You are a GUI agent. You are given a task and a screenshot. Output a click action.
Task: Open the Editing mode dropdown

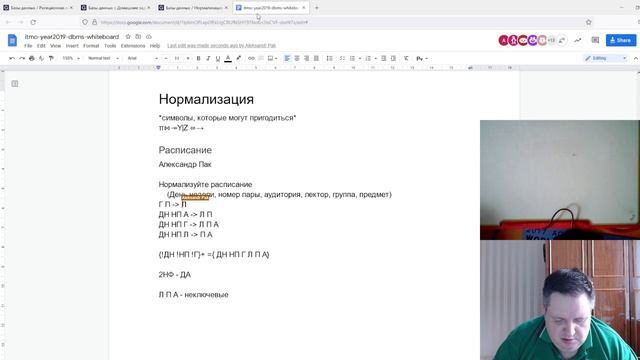[606, 58]
